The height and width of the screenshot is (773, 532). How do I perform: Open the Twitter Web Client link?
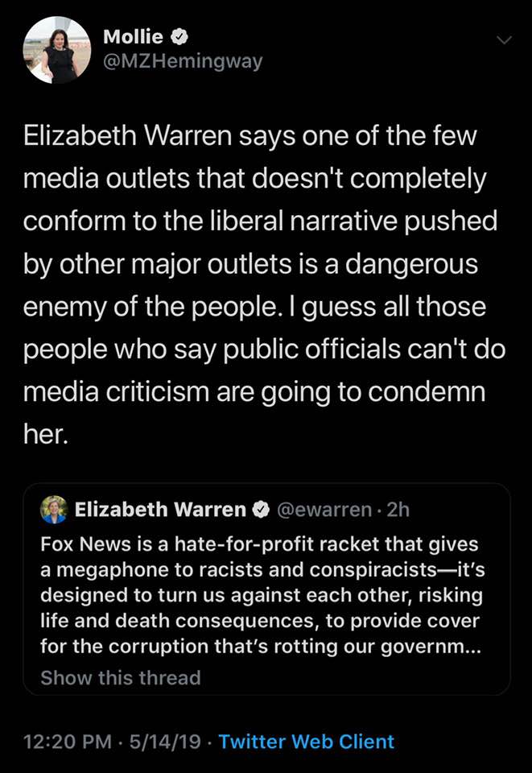pyautogui.click(x=307, y=742)
